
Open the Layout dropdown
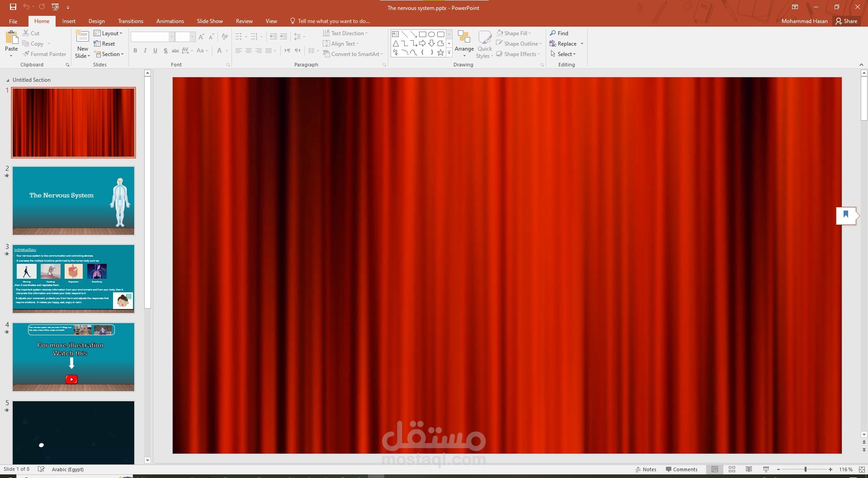pos(108,33)
